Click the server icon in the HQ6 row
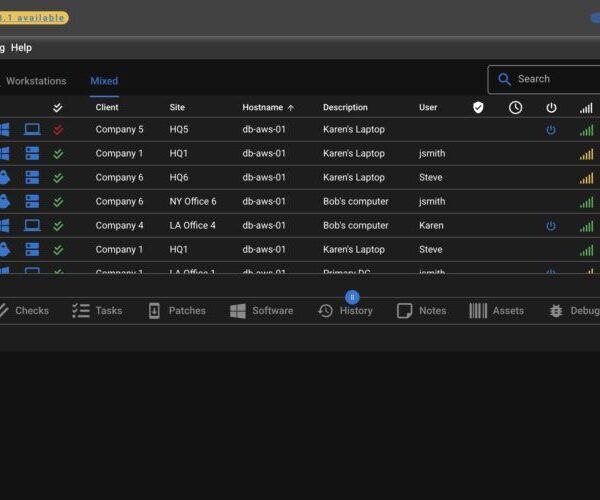The image size is (600, 500). pyautogui.click(x=32, y=177)
